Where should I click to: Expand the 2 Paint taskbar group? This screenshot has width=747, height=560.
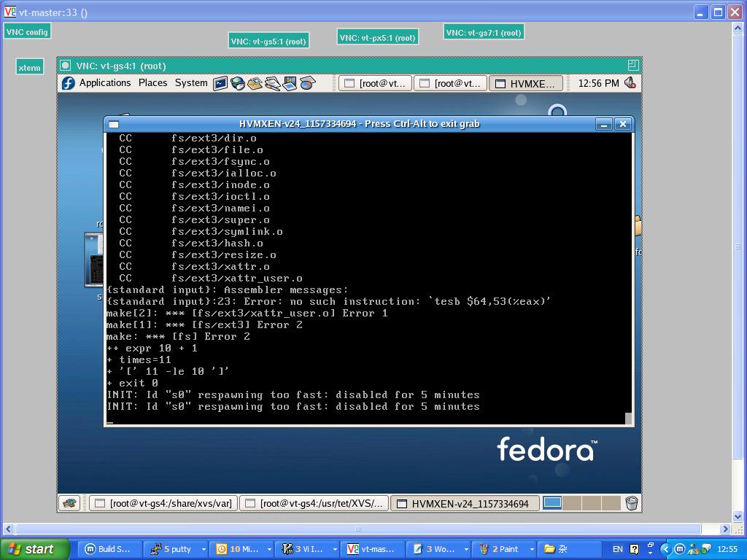tap(531, 549)
